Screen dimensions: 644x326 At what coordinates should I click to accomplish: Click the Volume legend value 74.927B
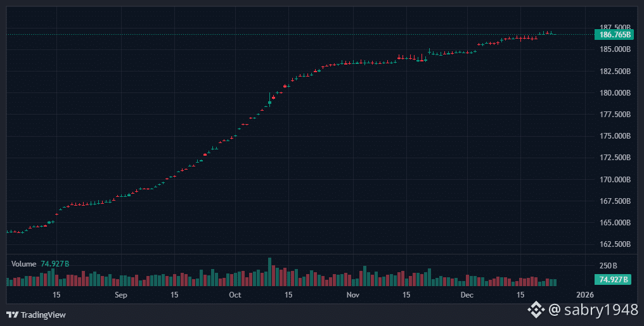pyautogui.click(x=55, y=264)
